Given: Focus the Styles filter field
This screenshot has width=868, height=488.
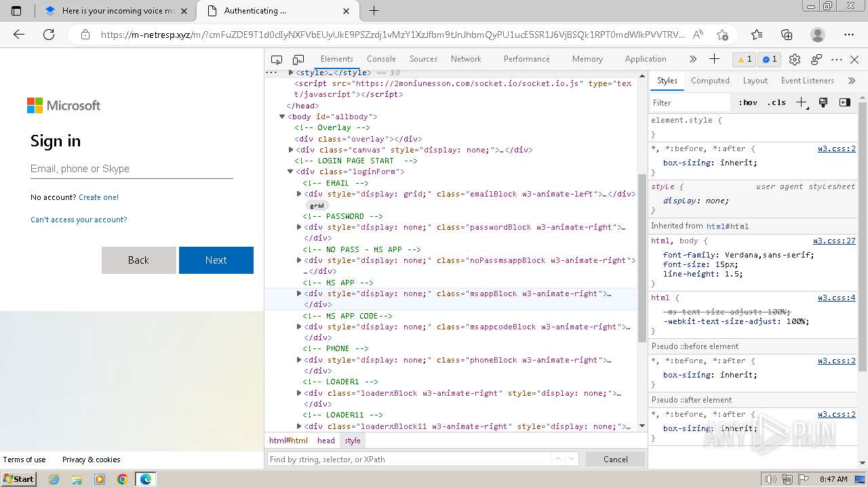Looking at the screenshot, I should click(x=690, y=102).
